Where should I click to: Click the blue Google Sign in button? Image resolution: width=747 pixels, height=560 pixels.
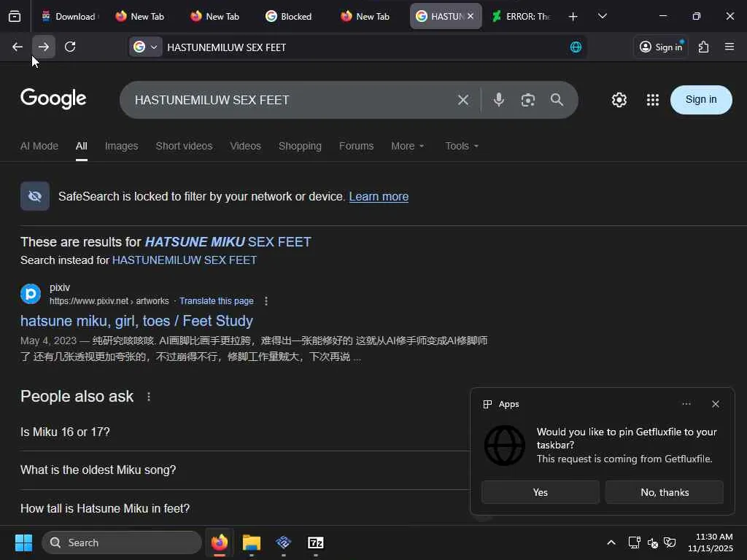tap(701, 99)
